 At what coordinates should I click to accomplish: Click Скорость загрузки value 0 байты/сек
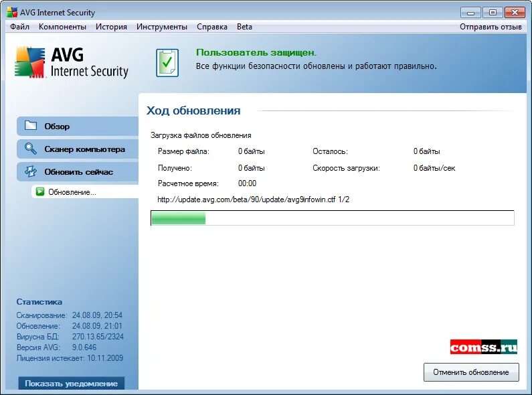pyautogui.click(x=434, y=168)
